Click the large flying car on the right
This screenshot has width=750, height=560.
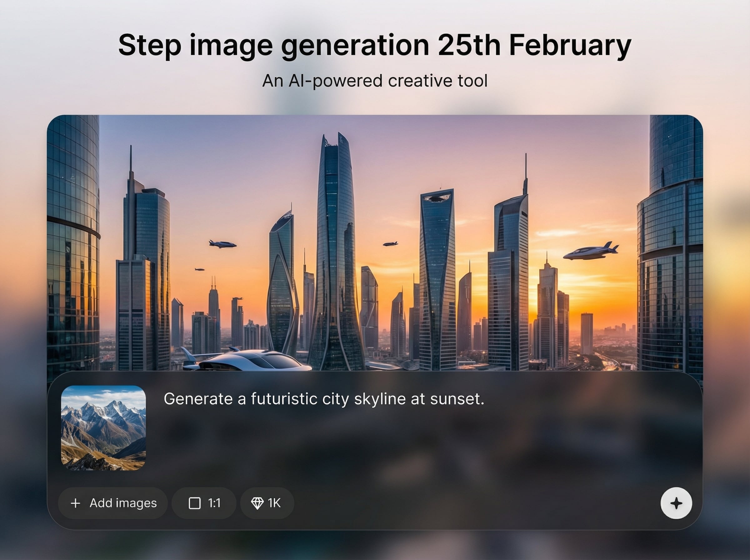click(x=591, y=251)
